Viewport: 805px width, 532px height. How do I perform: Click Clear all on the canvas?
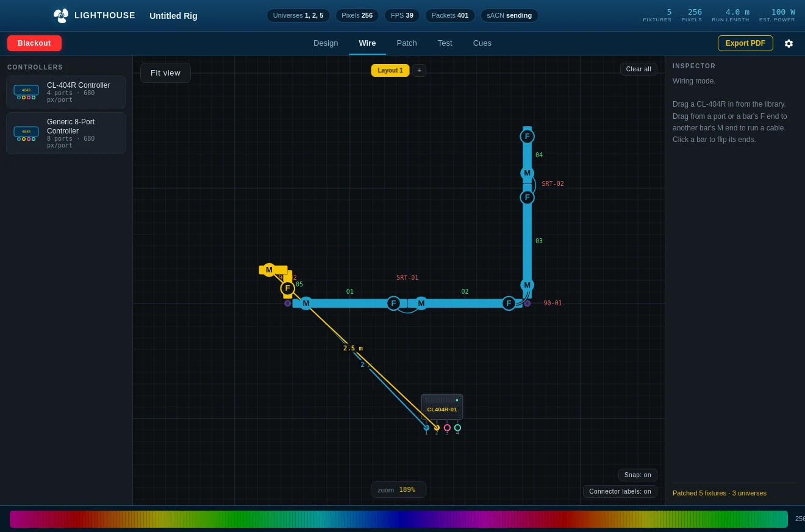click(x=639, y=69)
